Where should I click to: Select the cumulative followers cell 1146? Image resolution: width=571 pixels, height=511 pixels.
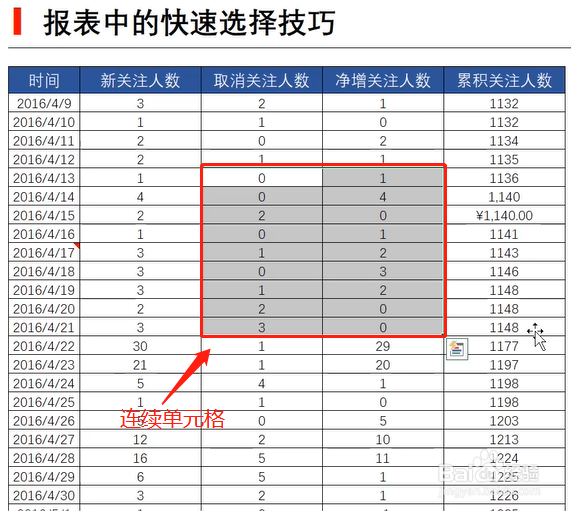tap(504, 271)
